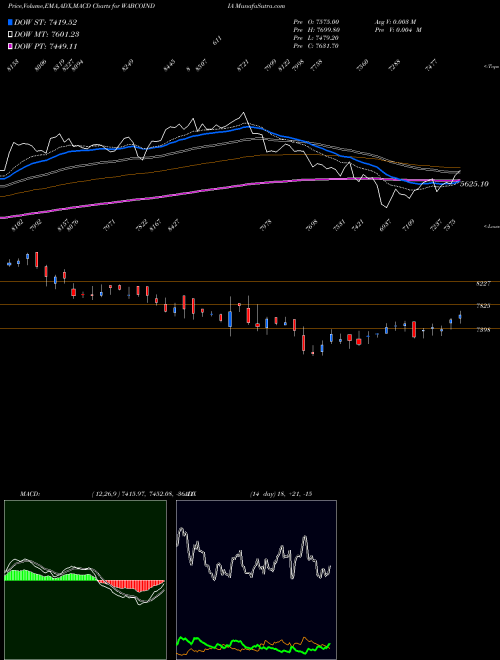Click the chart title 'Price,Volume,EMA,ADX,MACD Charts for WABCOIND'
Screen dimensions: 500x660
81,6
